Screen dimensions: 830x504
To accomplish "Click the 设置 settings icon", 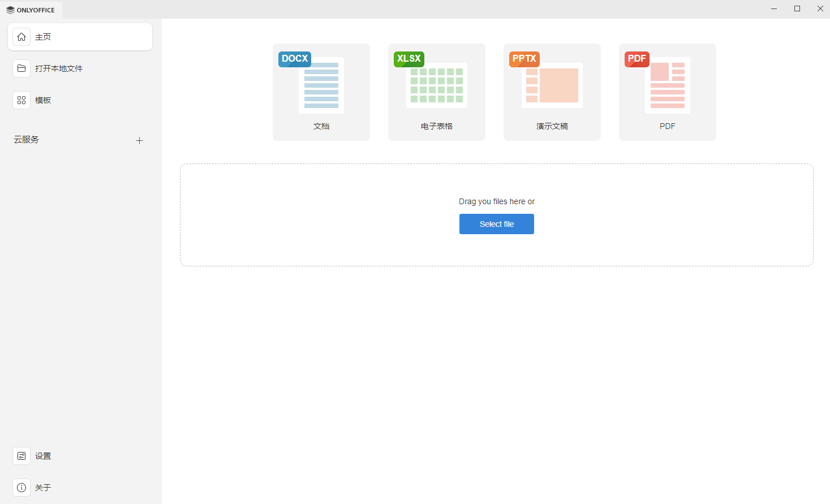I will pyautogui.click(x=21, y=456).
